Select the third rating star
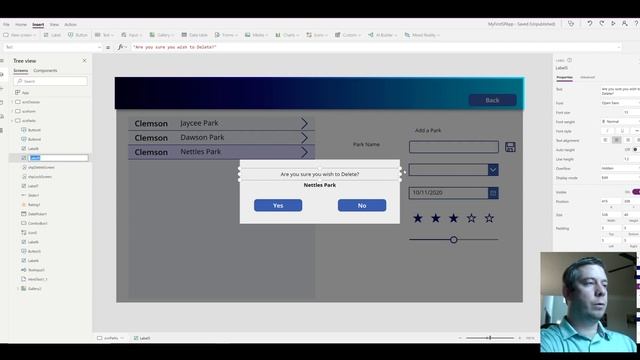 coord(453,218)
